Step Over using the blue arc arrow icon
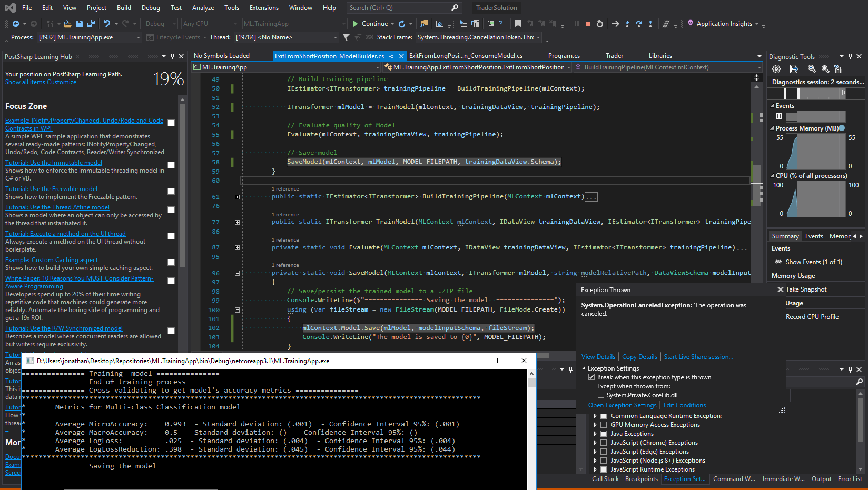The image size is (868, 490). pos(639,24)
